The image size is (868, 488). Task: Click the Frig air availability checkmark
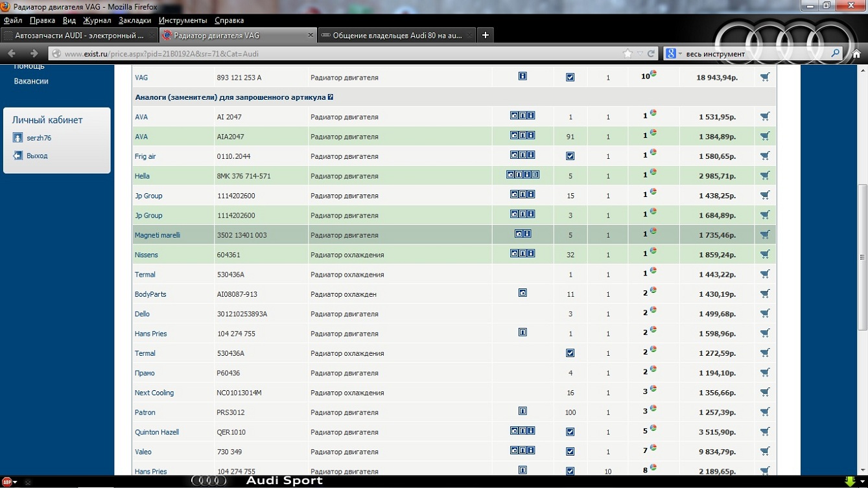point(570,156)
